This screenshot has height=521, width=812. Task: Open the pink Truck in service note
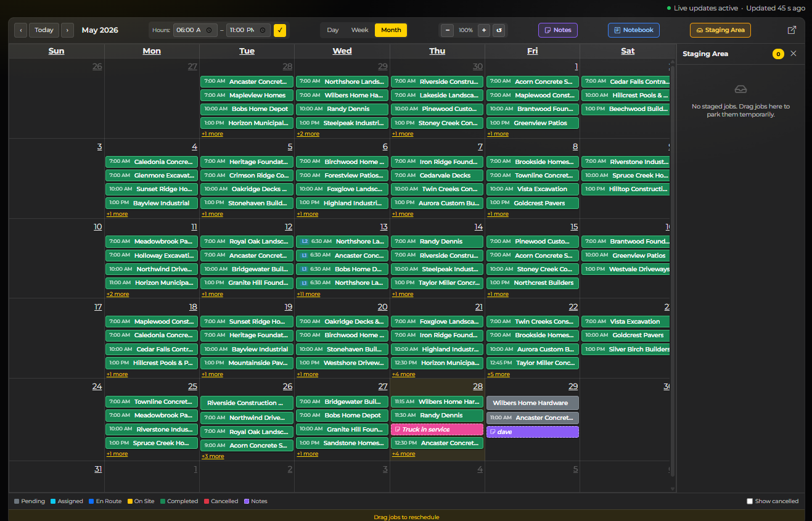[x=437, y=429]
